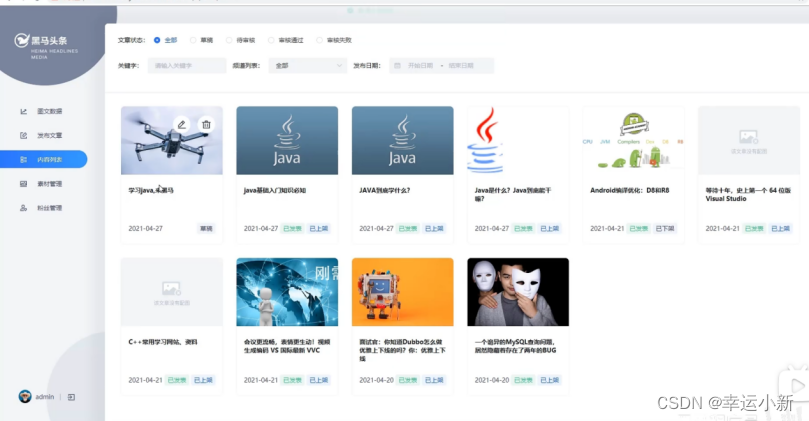This screenshot has width=809, height=421.
Task: Open the 频道列表 channel dropdown
Action: (x=308, y=66)
